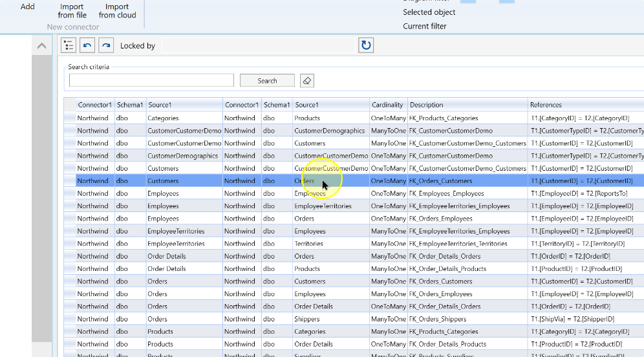Select the FK_Employees_Employees description cell
Image resolution: width=644 pixels, height=357 pixels.
[x=467, y=193]
